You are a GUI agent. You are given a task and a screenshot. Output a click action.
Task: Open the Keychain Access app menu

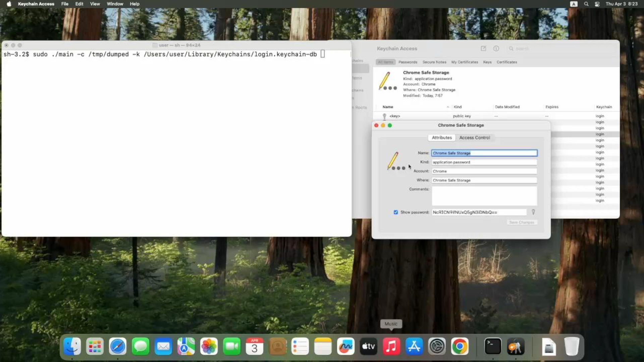36,4
